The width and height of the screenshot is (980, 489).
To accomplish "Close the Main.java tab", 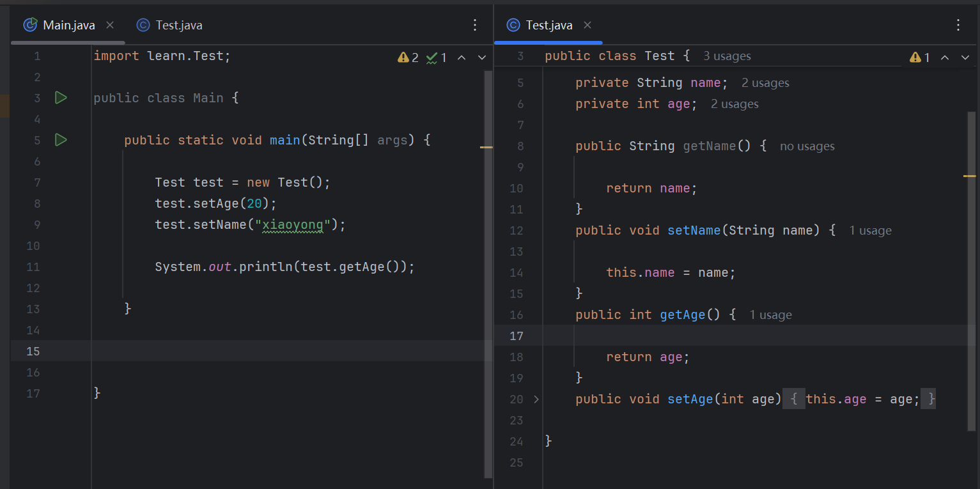I will (110, 25).
